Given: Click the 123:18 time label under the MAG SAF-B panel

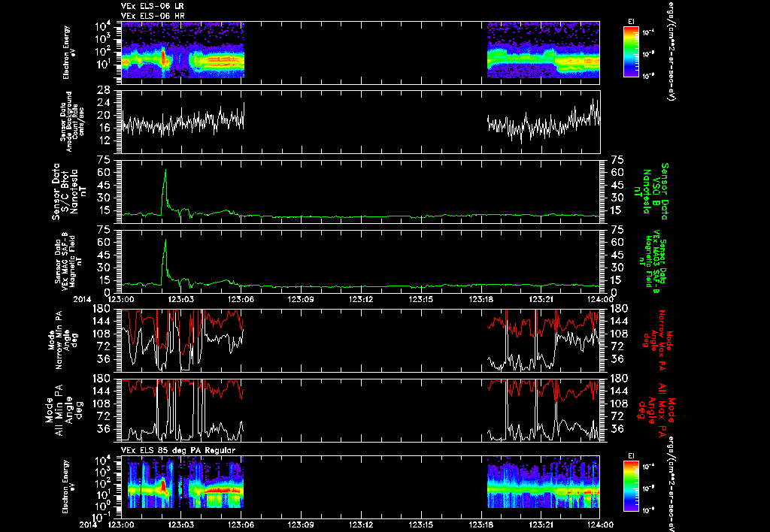Looking at the screenshot, I should (482, 299).
